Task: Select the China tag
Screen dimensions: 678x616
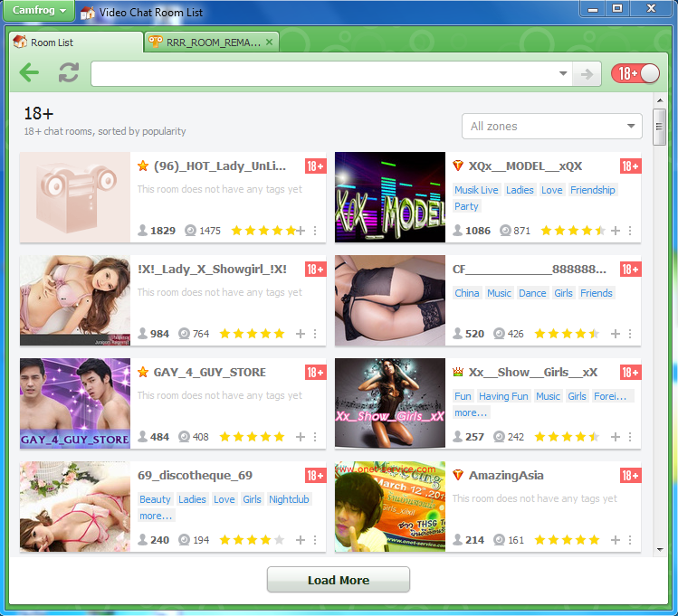Action: click(466, 293)
